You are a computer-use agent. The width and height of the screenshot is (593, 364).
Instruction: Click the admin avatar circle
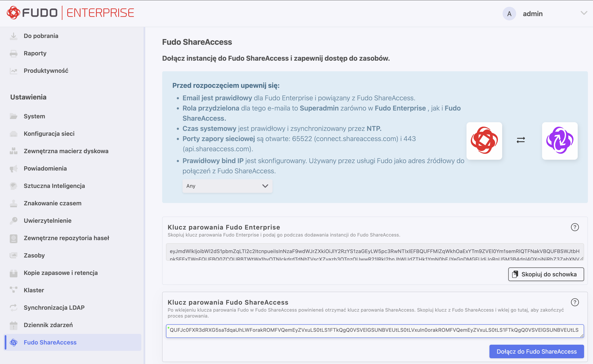click(509, 14)
